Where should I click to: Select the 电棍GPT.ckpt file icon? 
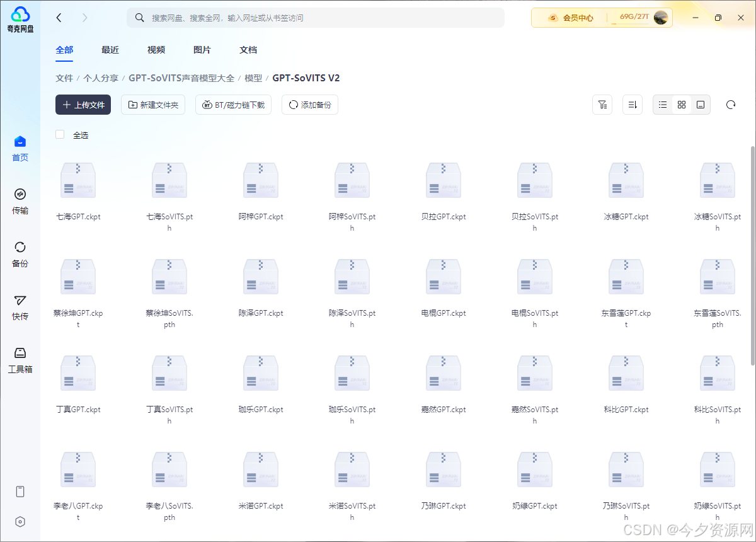click(x=444, y=277)
